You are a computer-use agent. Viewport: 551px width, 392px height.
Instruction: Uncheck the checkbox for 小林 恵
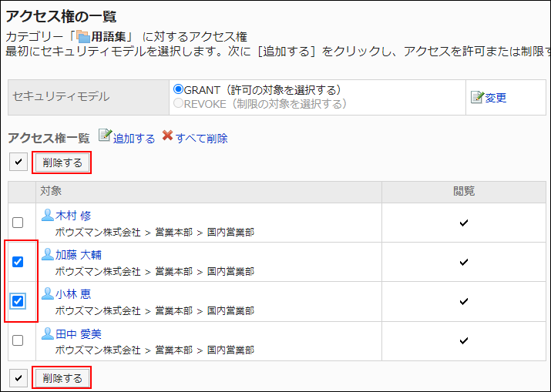18,301
